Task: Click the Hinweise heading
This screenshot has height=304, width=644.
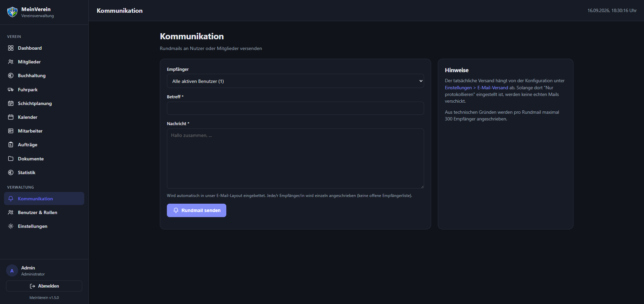Action: click(x=457, y=70)
